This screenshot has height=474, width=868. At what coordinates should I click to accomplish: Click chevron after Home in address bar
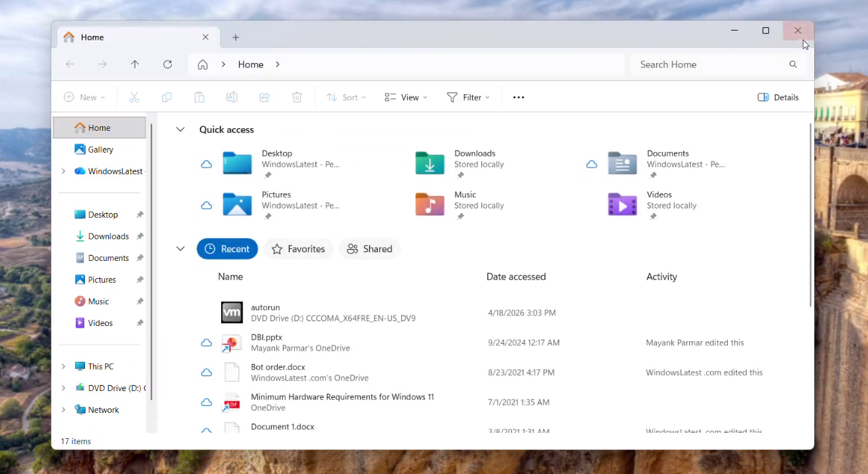pyautogui.click(x=278, y=64)
